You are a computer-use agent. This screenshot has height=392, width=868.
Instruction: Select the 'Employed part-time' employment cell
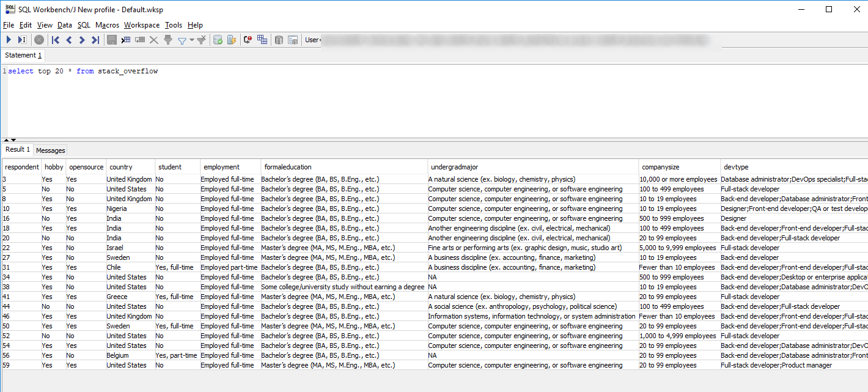coord(230,267)
